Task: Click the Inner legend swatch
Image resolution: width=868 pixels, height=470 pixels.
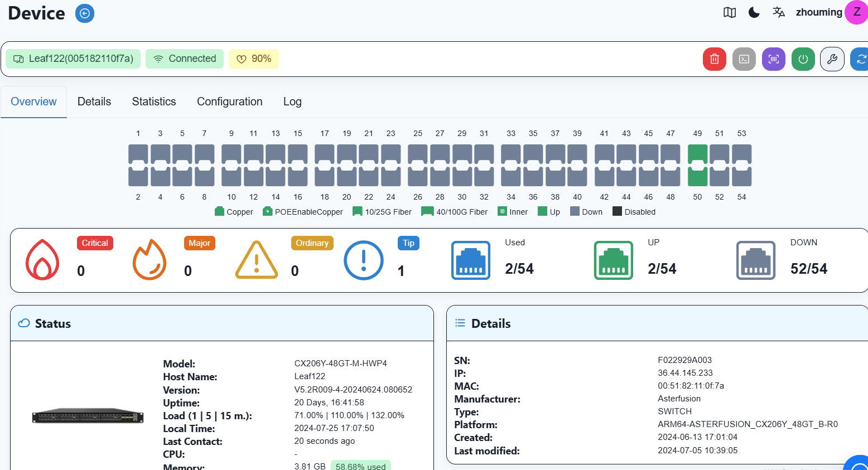Action: point(502,211)
